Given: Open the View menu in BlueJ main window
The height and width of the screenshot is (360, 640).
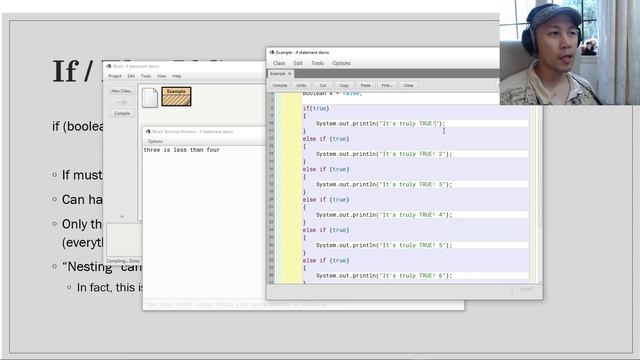Looking at the screenshot, I should (162, 76).
